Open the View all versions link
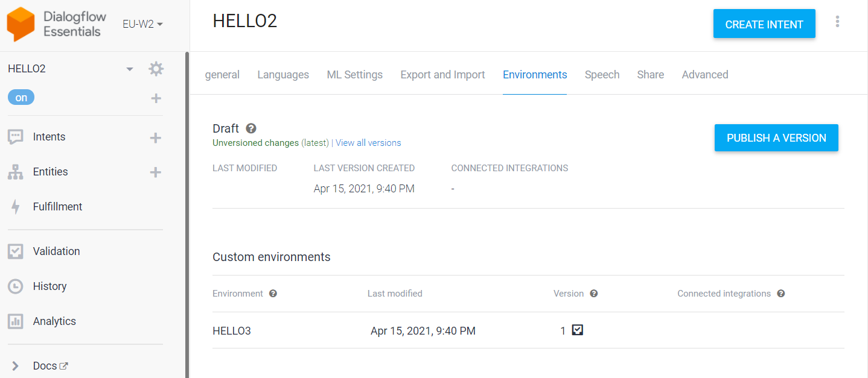 click(x=368, y=143)
